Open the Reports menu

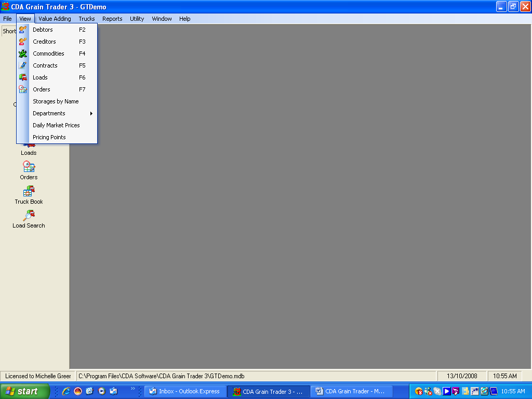[x=112, y=19]
